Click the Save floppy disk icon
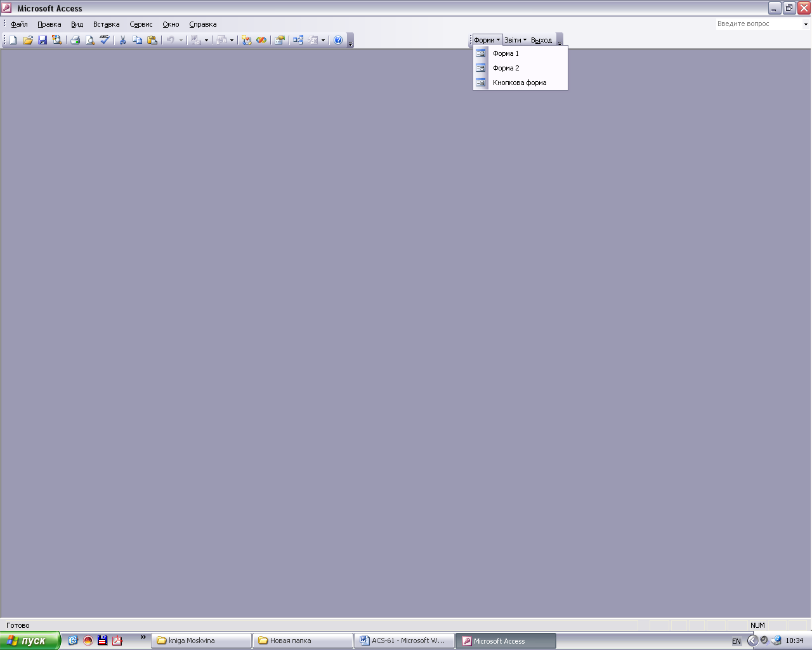 43,40
